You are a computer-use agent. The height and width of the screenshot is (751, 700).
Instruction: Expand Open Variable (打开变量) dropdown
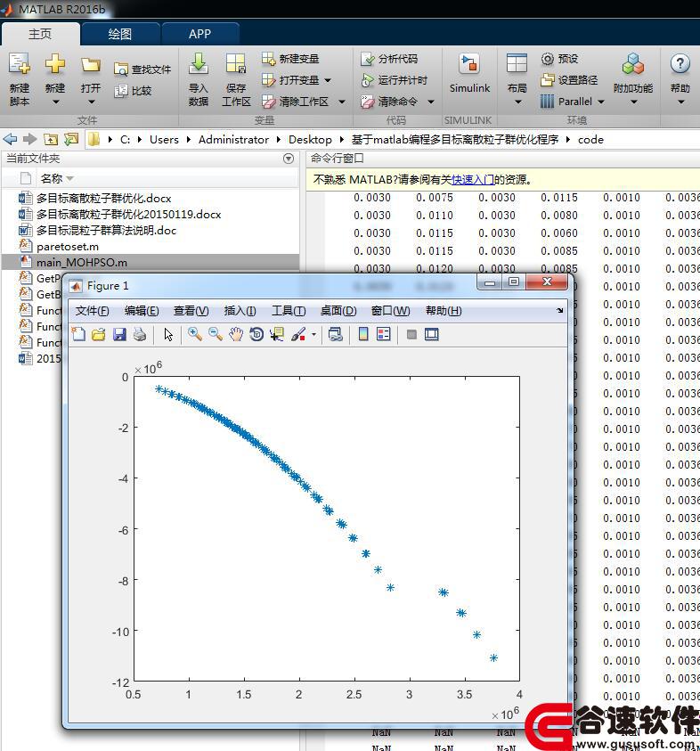[x=328, y=80]
